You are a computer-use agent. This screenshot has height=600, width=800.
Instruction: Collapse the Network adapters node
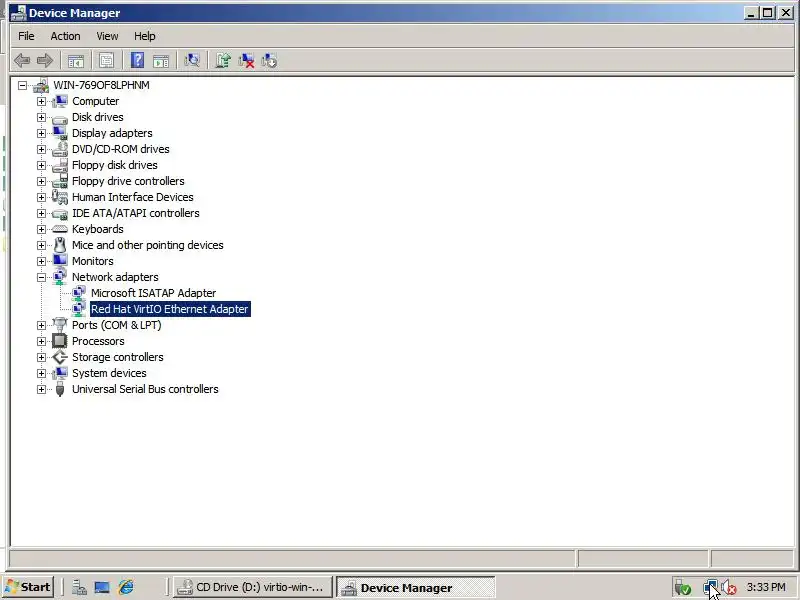point(41,278)
